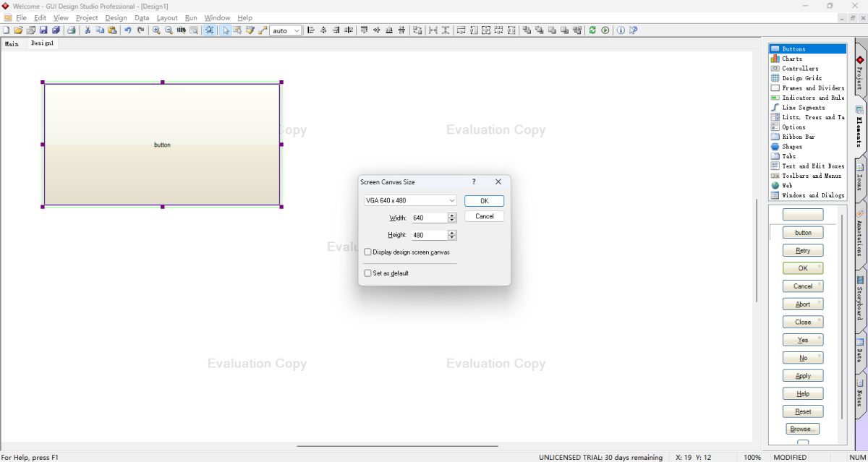The height and width of the screenshot is (462, 868).
Task: Click the Height input field
Action: tap(429, 235)
